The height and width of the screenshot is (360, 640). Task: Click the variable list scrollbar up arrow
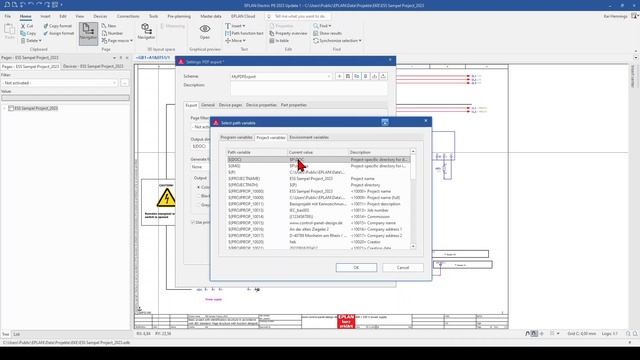[x=413, y=151]
